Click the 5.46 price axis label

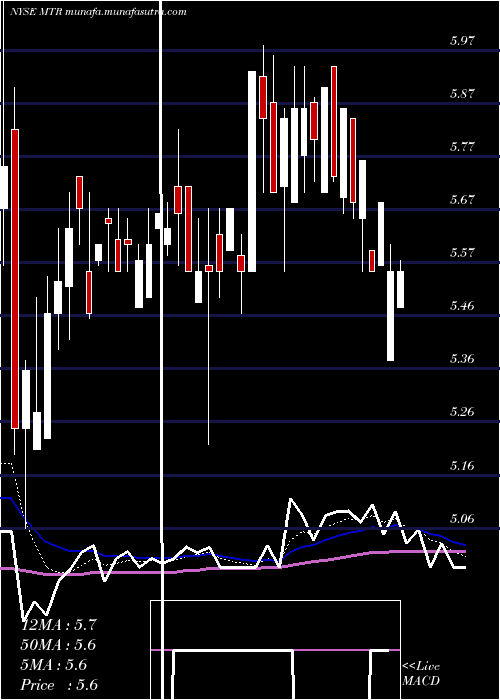tap(462, 306)
